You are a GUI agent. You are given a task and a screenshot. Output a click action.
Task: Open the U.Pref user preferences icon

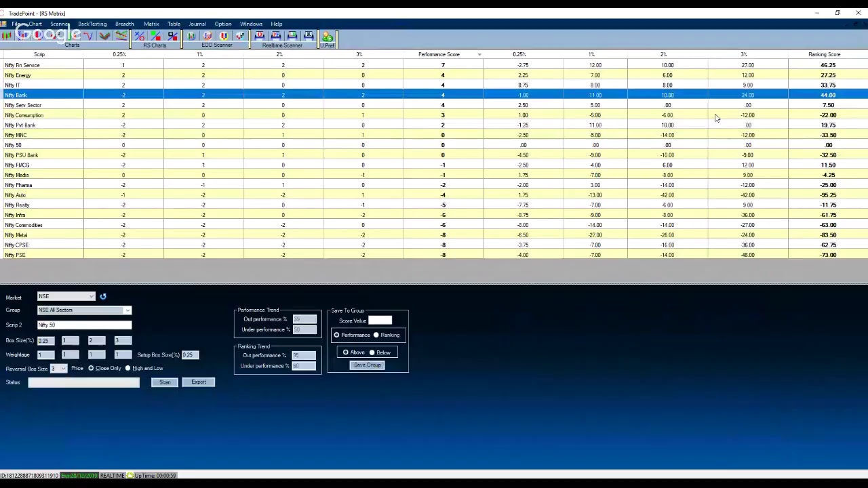(328, 38)
